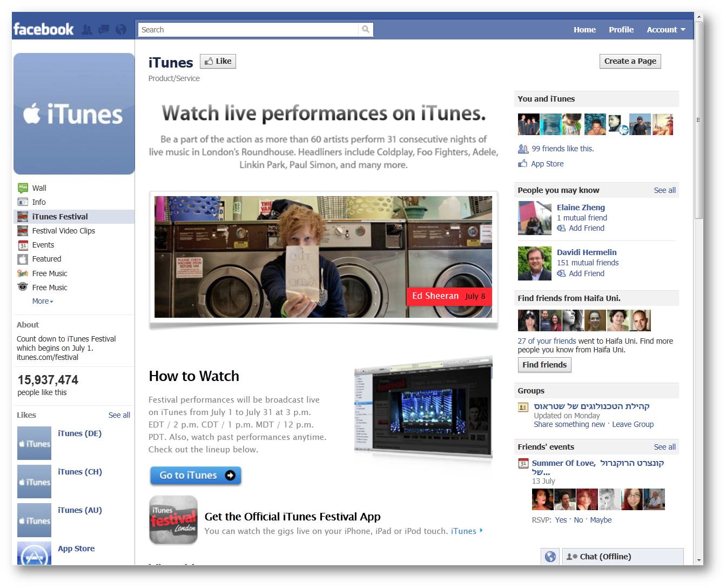Click the Create a Page button
This screenshot has width=726, height=588.
630,62
